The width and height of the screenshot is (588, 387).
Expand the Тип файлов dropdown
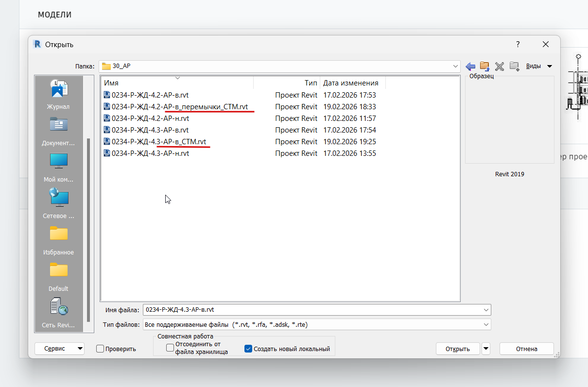pyautogui.click(x=486, y=324)
